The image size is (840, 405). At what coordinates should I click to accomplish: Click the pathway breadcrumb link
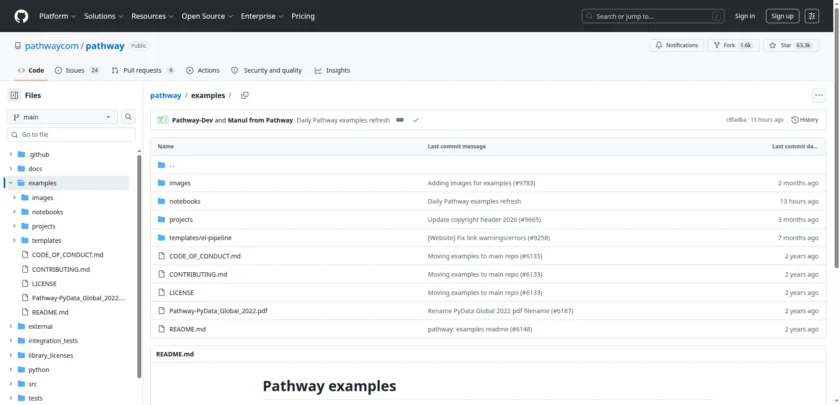pyautogui.click(x=166, y=95)
